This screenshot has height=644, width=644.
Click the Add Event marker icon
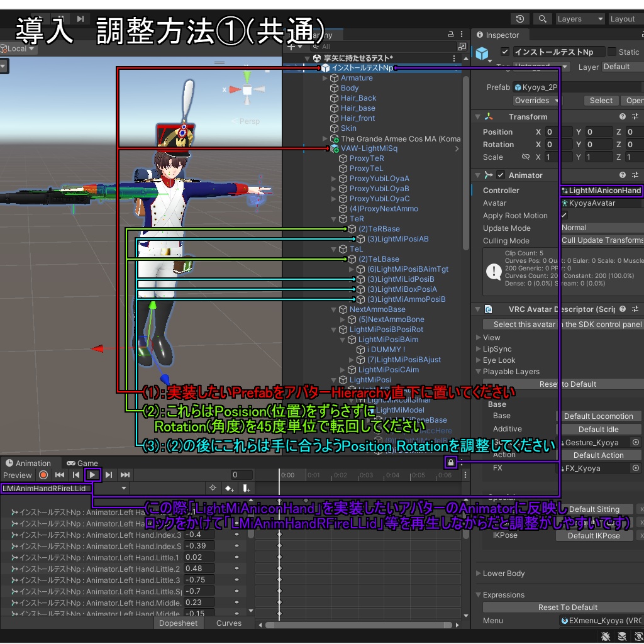click(x=246, y=488)
